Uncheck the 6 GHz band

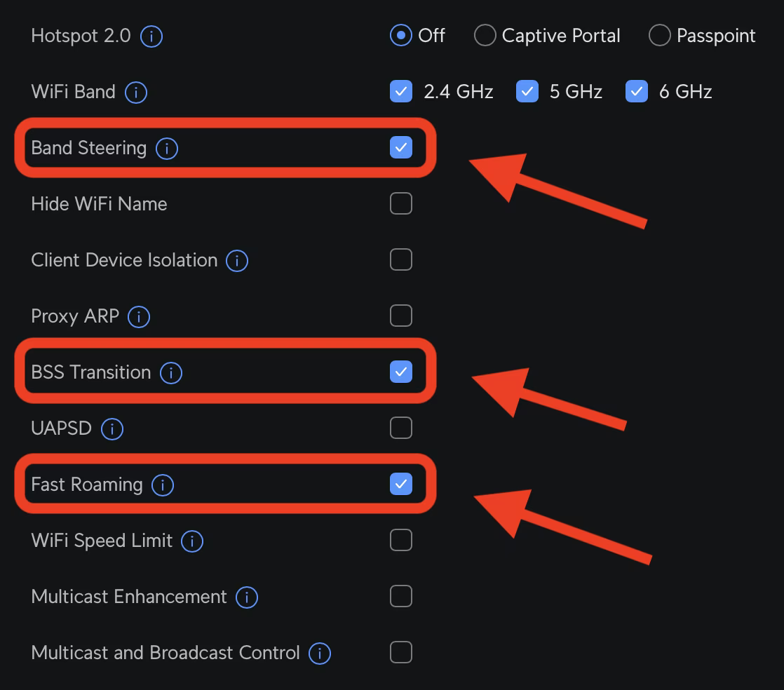tap(636, 91)
